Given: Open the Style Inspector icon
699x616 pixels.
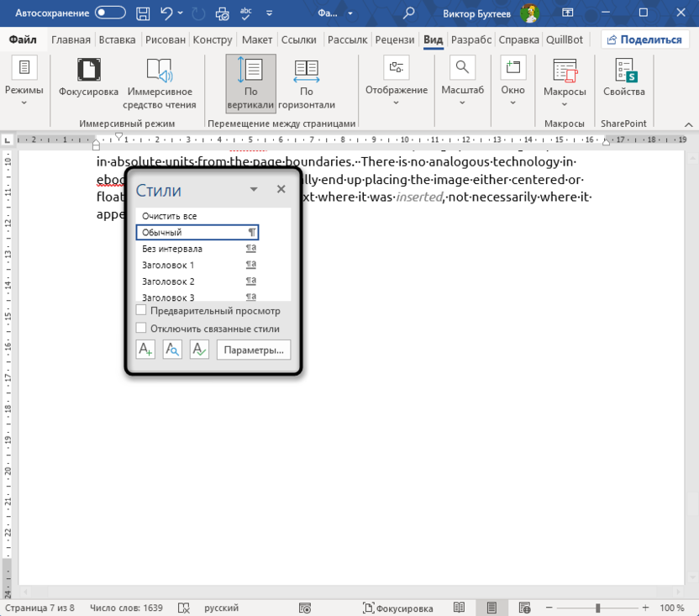Looking at the screenshot, I should [x=172, y=350].
